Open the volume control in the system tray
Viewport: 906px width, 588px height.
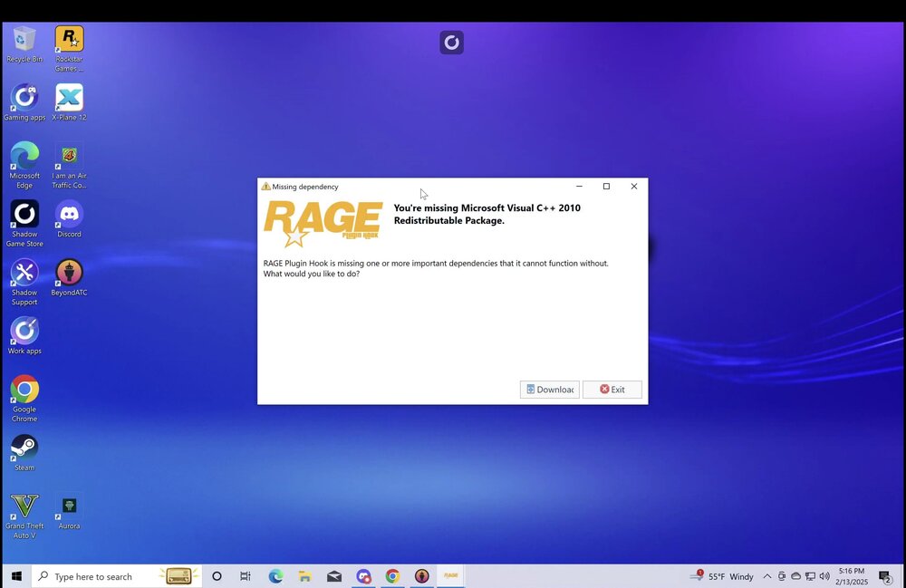click(x=824, y=575)
